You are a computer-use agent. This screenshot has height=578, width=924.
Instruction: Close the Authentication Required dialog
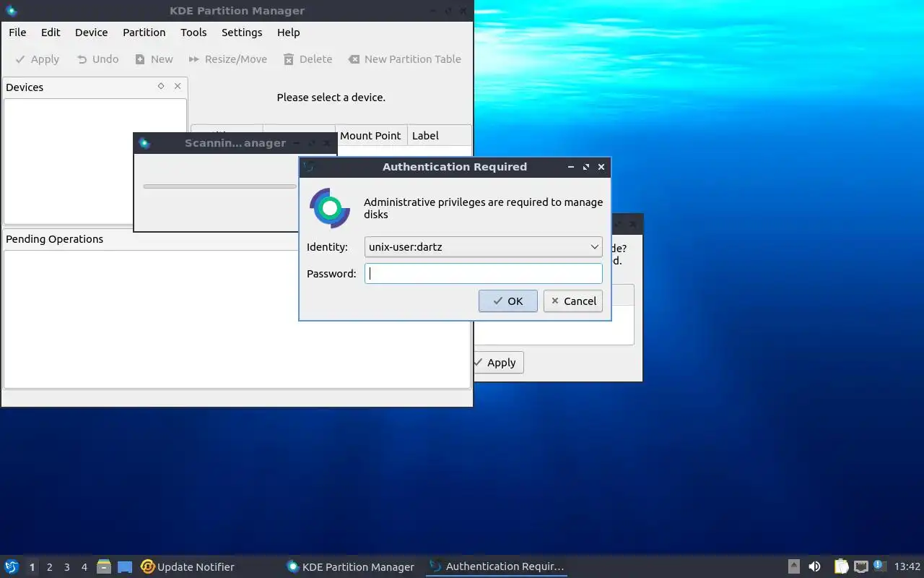(601, 167)
